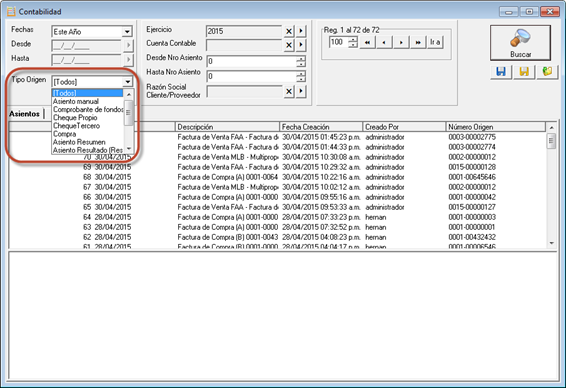The width and height of the screenshot is (566, 388).
Task: Go to the next page of records
Action: (x=401, y=43)
